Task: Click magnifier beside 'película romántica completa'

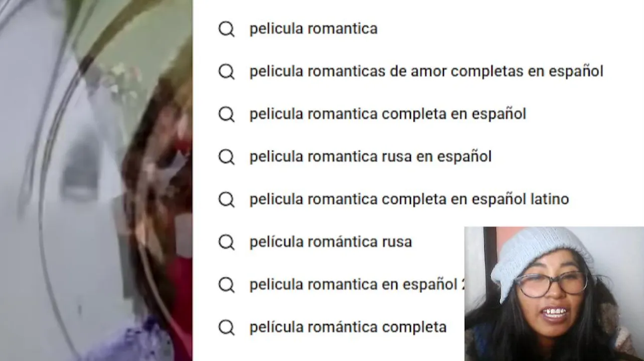Action: (226, 327)
